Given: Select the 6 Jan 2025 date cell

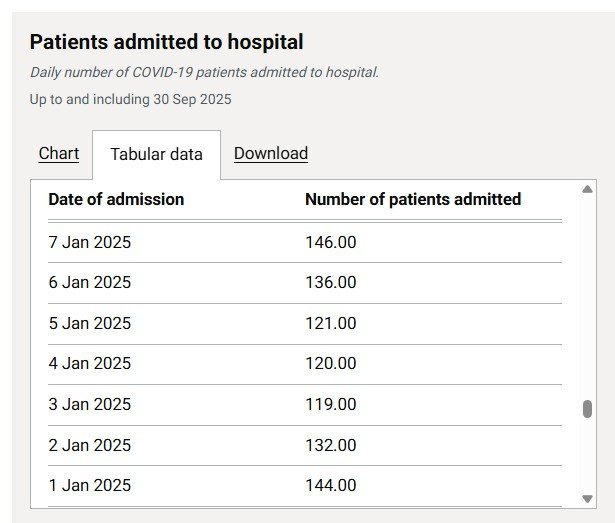Looking at the screenshot, I should (90, 283).
